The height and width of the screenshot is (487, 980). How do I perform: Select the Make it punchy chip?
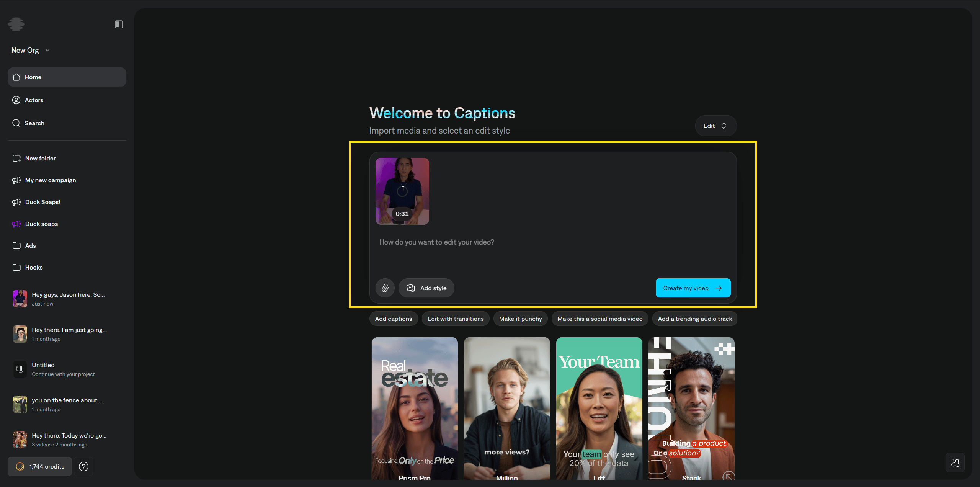(x=521, y=319)
